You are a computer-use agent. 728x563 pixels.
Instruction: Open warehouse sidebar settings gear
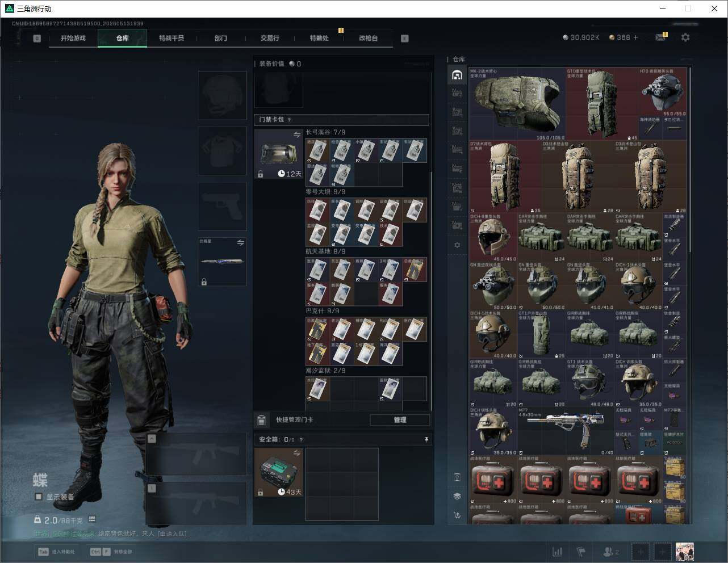tap(457, 245)
